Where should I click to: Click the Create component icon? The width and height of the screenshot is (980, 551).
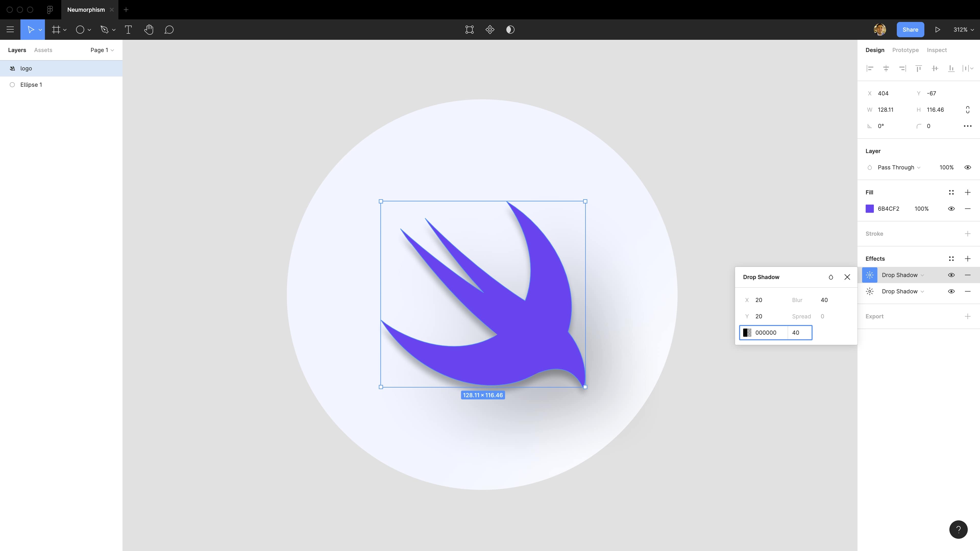[x=490, y=30]
